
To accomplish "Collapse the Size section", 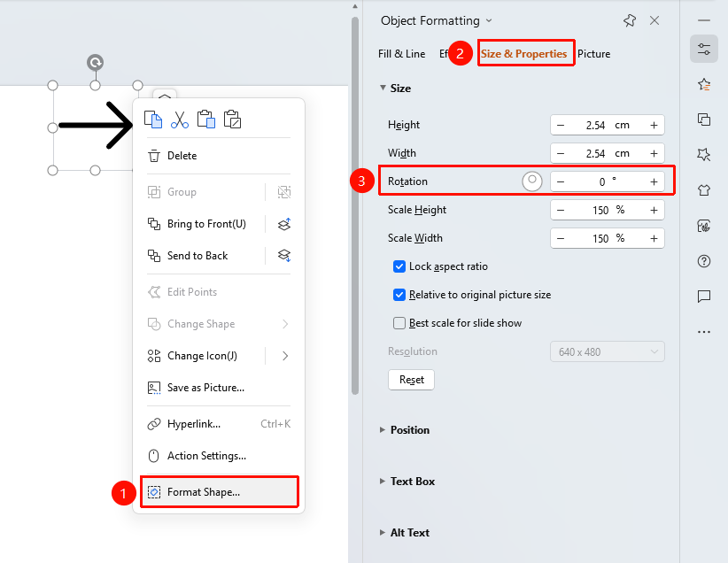I will (x=383, y=88).
